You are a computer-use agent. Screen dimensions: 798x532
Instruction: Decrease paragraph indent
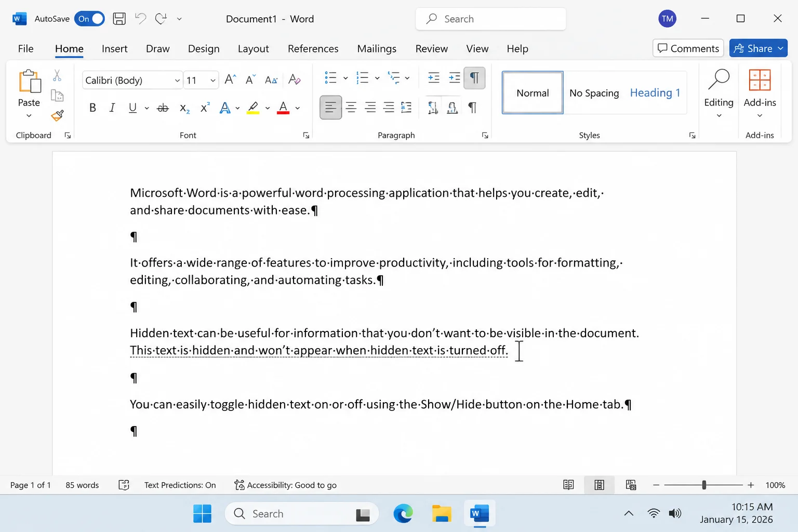(x=433, y=78)
